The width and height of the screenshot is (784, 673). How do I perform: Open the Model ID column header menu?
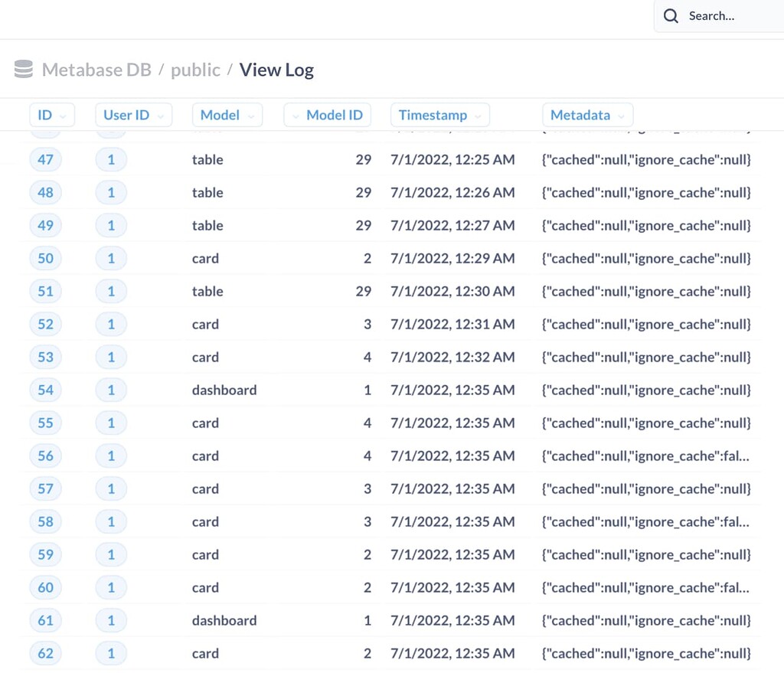pos(327,115)
